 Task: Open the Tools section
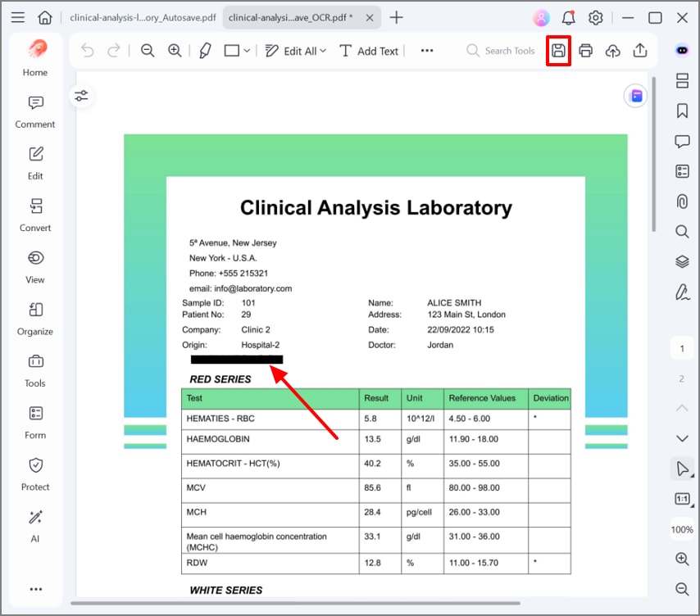[x=35, y=371]
